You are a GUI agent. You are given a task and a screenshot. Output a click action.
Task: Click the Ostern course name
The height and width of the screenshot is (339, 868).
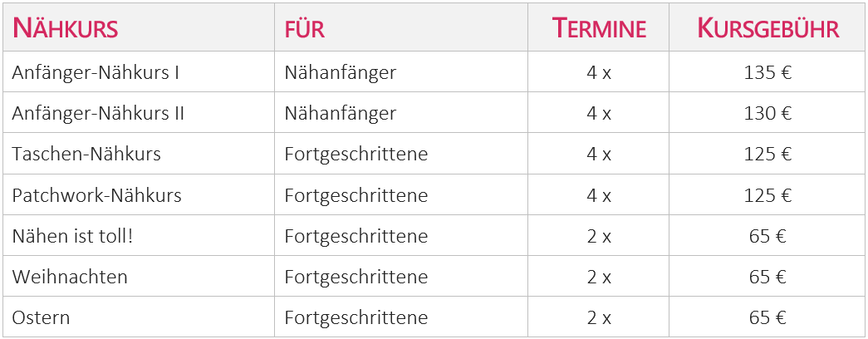click(41, 317)
